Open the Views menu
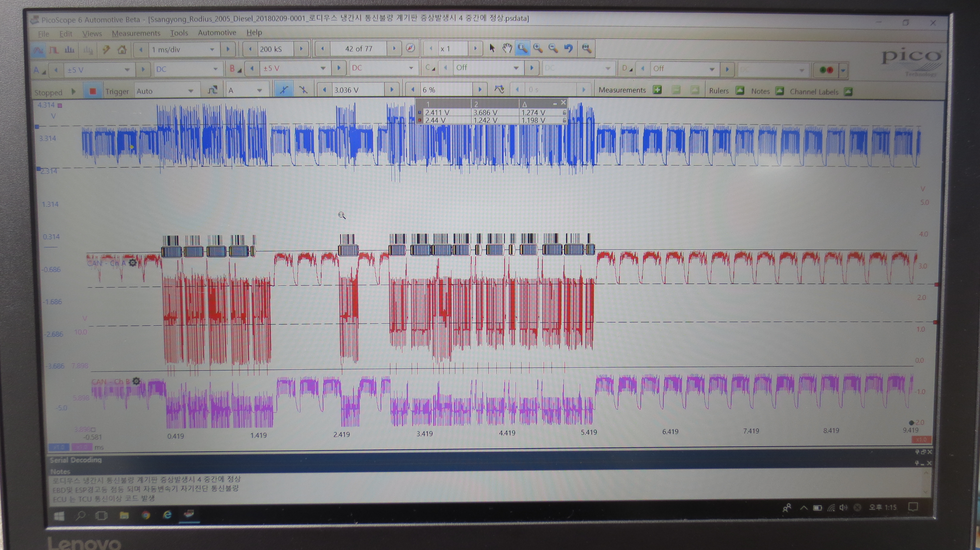The image size is (980, 550). coord(92,33)
